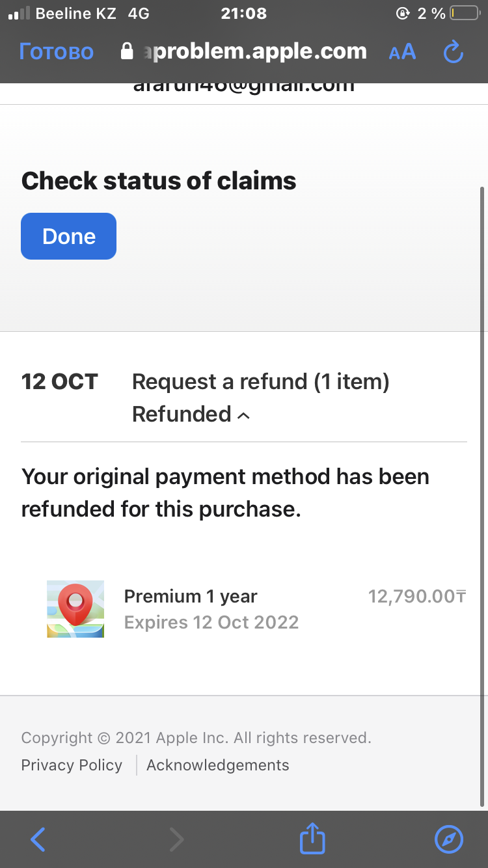Open in Safari compass icon
The width and height of the screenshot is (488, 868).
(448, 839)
